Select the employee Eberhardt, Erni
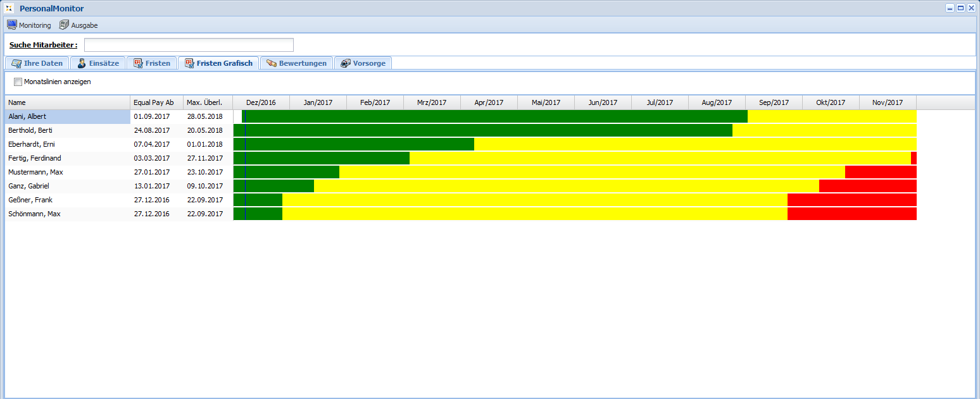This screenshot has height=399, width=980. (x=32, y=144)
